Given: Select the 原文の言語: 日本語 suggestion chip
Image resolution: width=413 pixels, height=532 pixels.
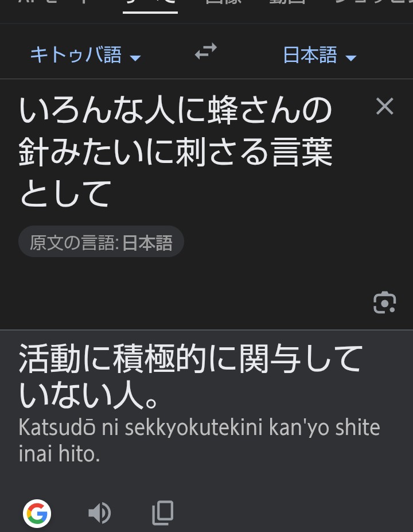Looking at the screenshot, I should (x=101, y=242).
